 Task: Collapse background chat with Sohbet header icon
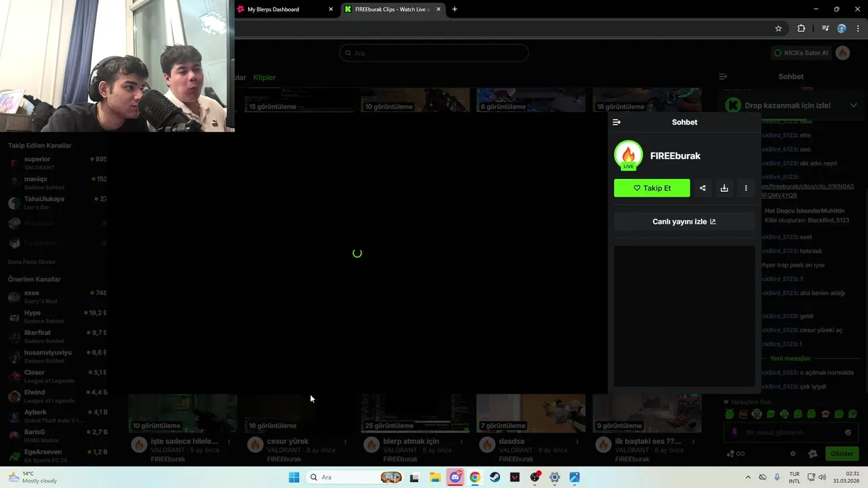click(723, 77)
